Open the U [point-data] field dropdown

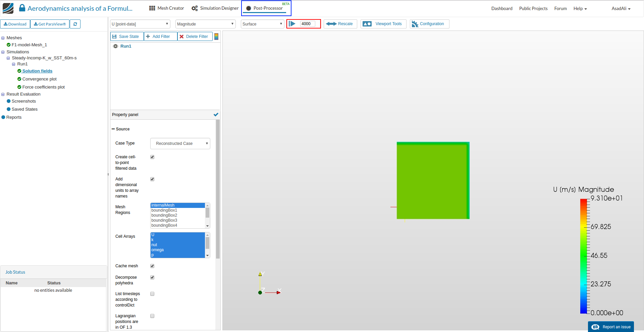pyautogui.click(x=140, y=24)
